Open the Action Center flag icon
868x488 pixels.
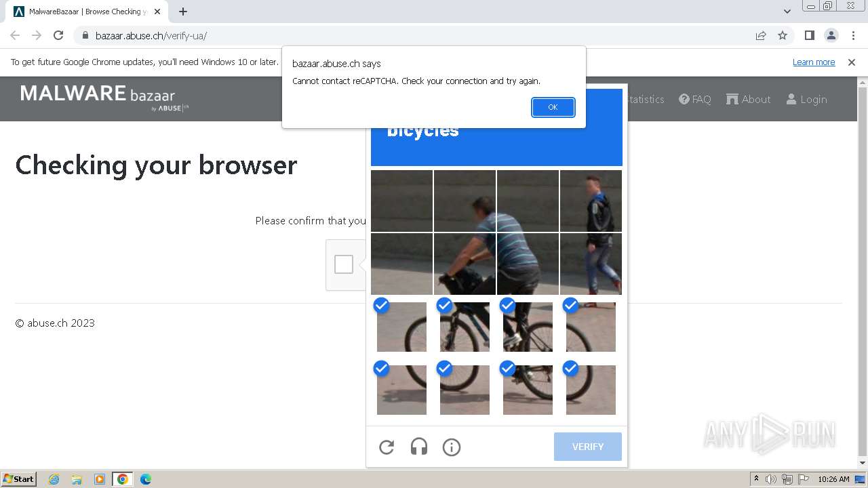(803, 479)
